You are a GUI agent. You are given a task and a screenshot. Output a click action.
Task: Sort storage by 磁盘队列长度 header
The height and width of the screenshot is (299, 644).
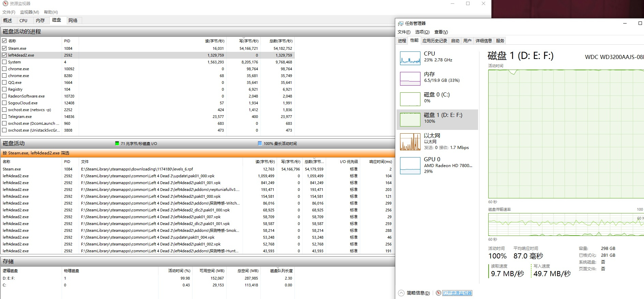281,271
